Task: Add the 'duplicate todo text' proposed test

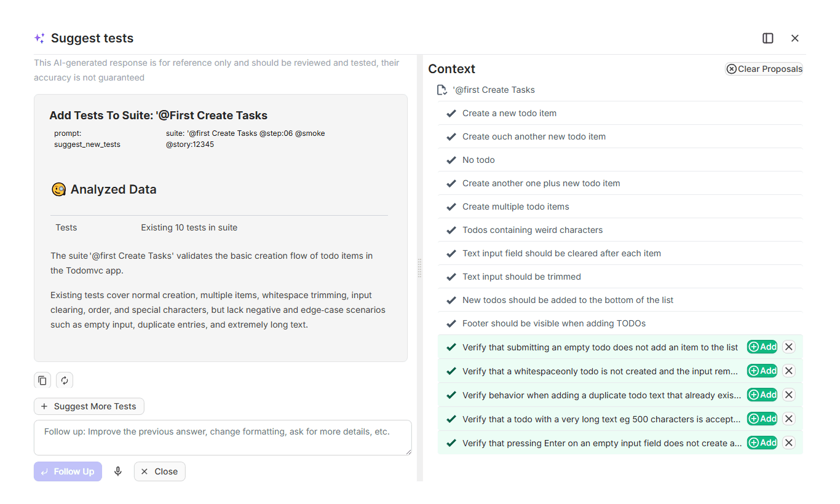Action: pos(762,395)
